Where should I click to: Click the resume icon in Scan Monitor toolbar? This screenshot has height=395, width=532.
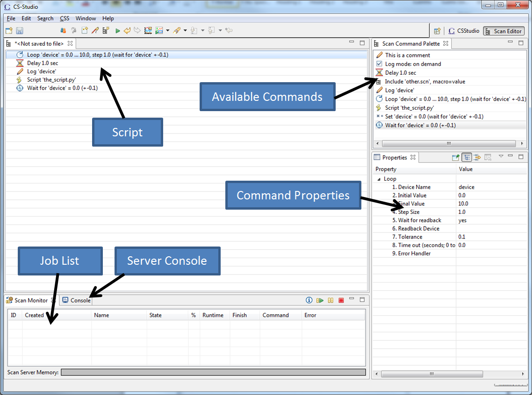coord(320,300)
